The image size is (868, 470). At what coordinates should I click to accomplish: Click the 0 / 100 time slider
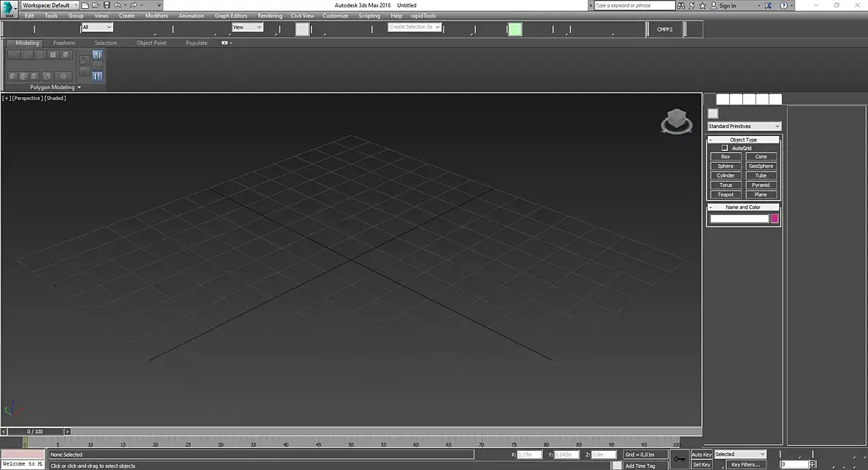pyautogui.click(x=35, y=431)
